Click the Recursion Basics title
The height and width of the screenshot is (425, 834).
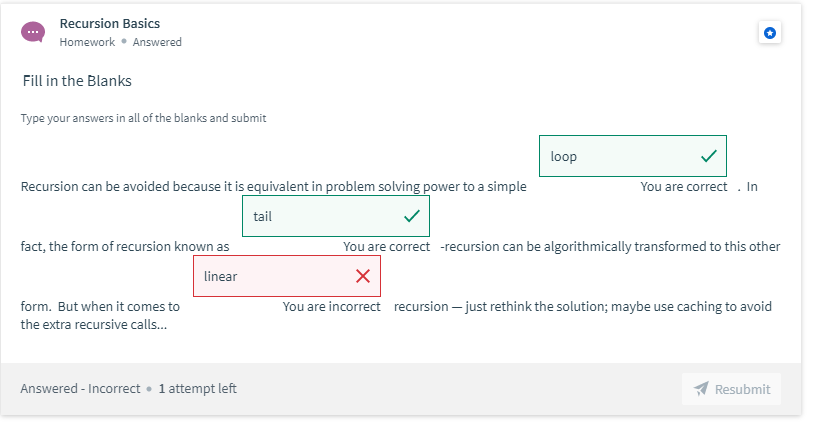click(x=110, y=23)
